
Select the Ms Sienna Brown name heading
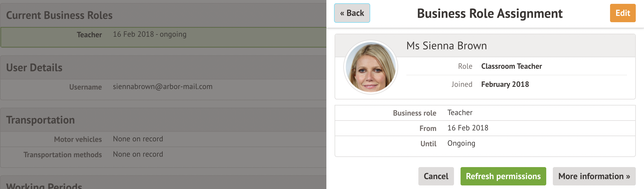pos(446,46)
